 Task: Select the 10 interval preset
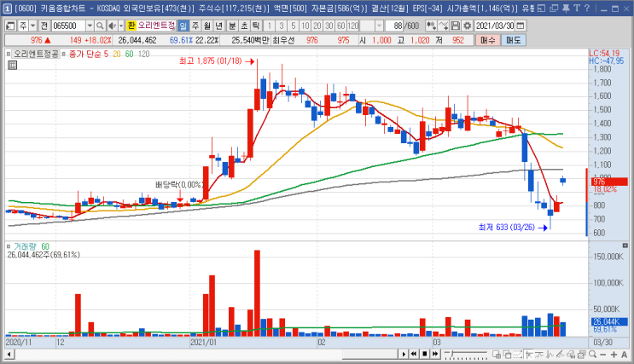pyautogui.click(x=305, y=26)
